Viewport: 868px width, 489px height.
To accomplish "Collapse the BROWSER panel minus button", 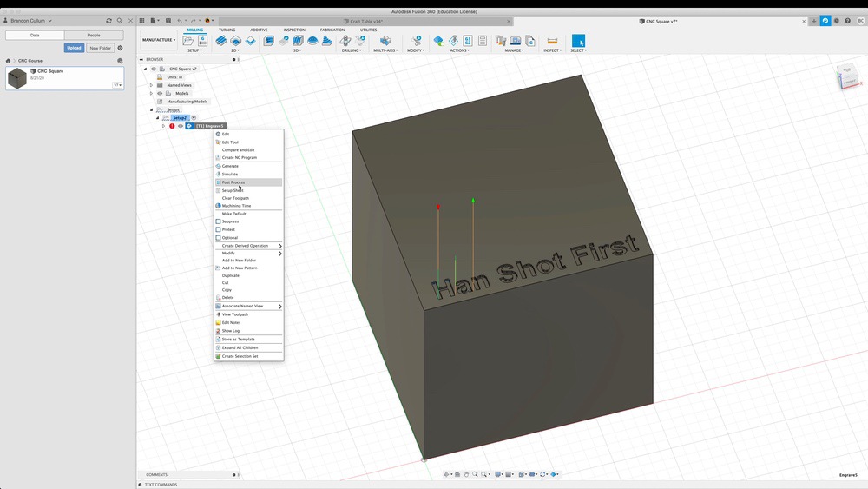I will click(141, 59).
